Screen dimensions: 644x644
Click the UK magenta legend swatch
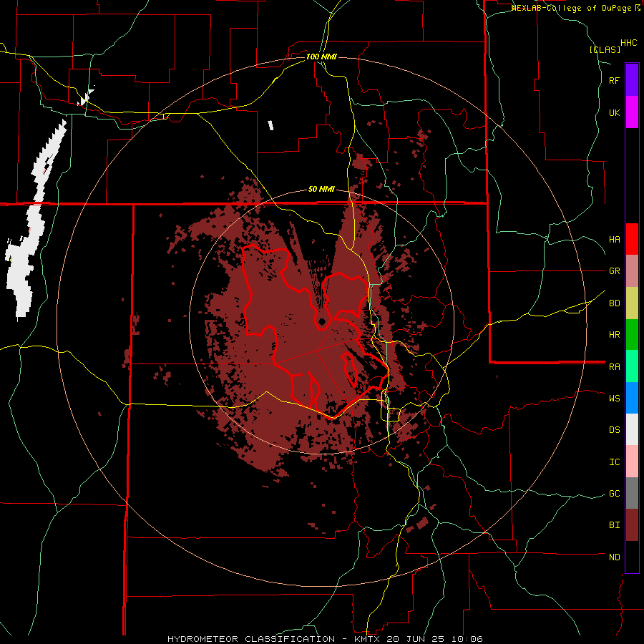click(x=632, y=112)
